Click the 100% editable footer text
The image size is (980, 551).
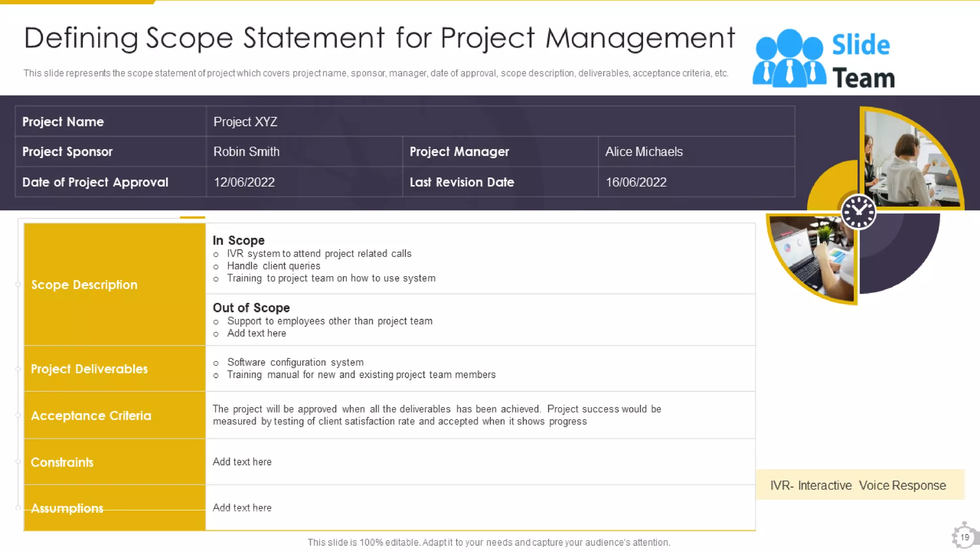tap(489, 542)
